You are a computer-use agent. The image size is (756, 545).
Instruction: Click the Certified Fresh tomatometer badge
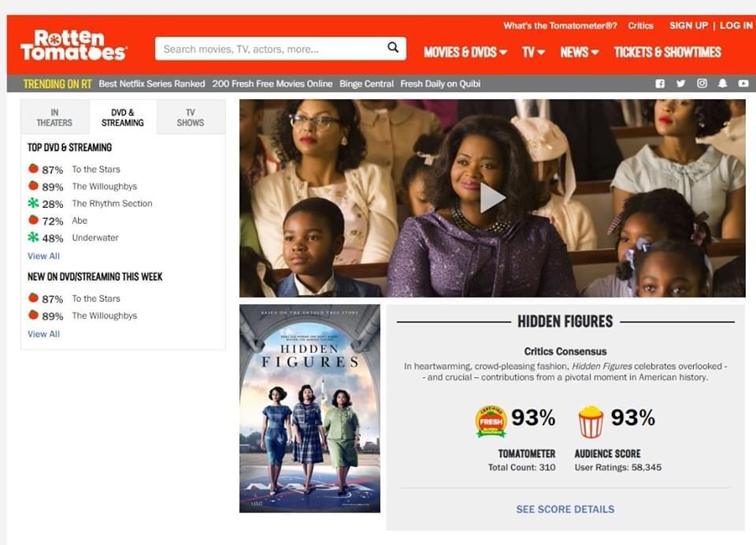tap(491, 421)
